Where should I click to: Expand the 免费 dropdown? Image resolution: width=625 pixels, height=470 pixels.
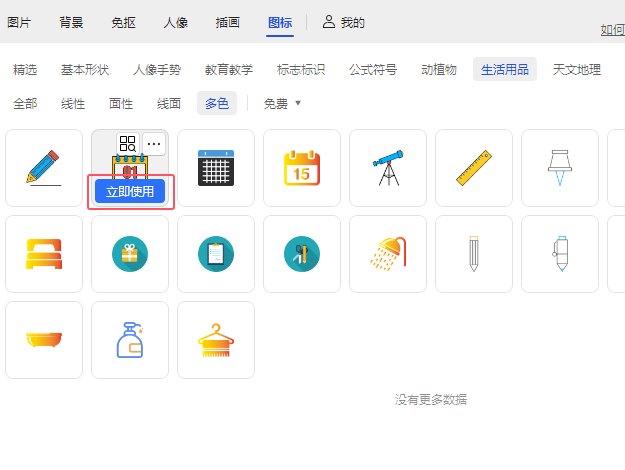(x=282, y=104)
